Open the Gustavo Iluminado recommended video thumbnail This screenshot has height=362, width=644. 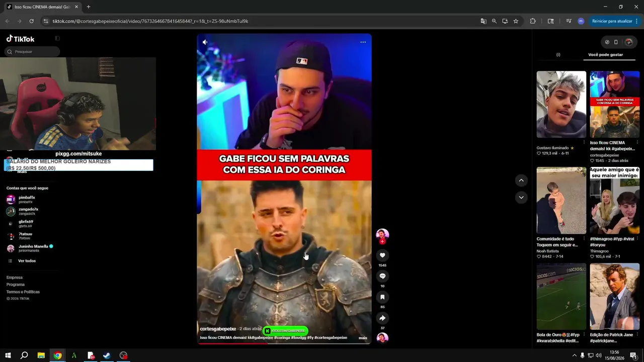pyautogui.click(x=561, y=105)
